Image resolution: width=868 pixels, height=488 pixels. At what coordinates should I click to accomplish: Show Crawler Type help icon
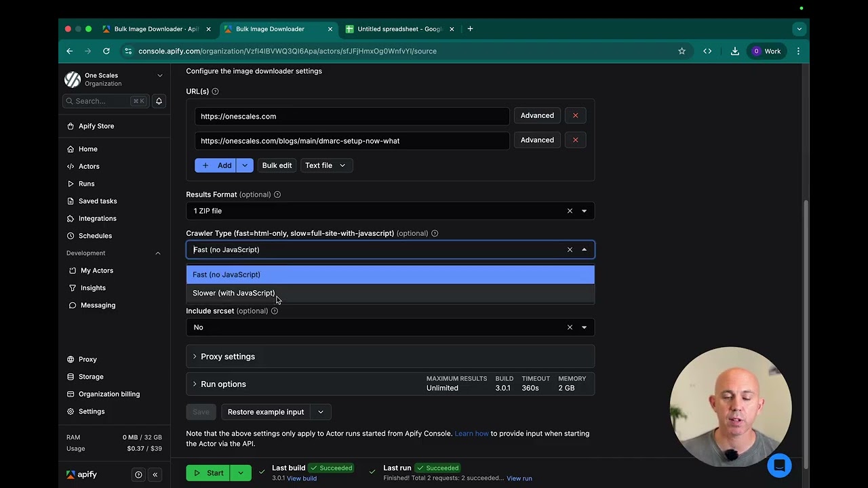[x=435, y=233]
